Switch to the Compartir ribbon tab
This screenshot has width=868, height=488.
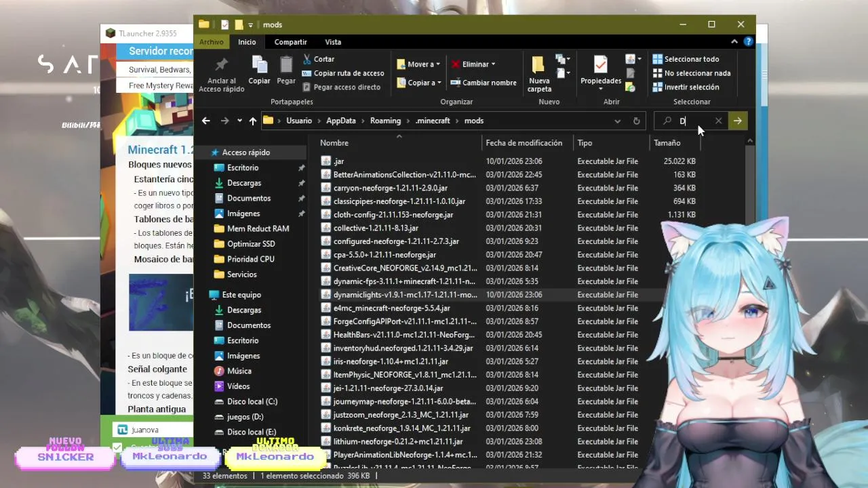coord(290,42)
